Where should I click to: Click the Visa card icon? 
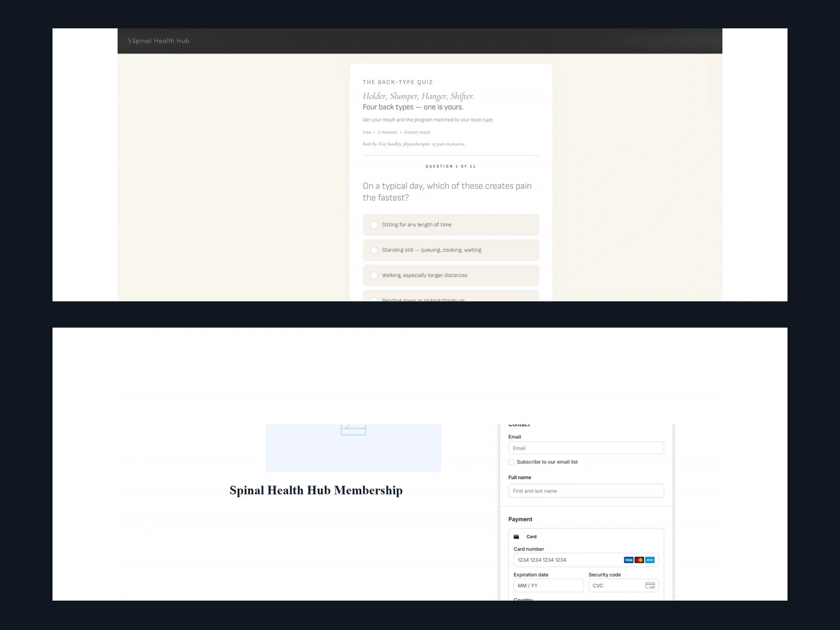(x=628, y=560)
